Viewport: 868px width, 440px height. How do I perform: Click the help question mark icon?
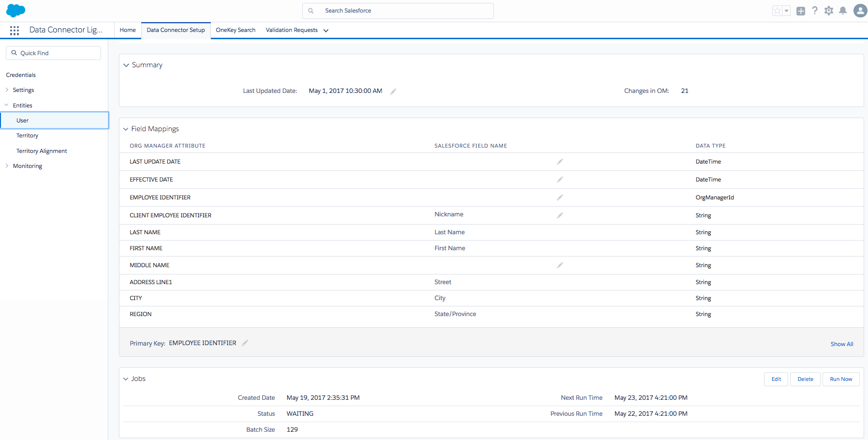click(815, 11)
